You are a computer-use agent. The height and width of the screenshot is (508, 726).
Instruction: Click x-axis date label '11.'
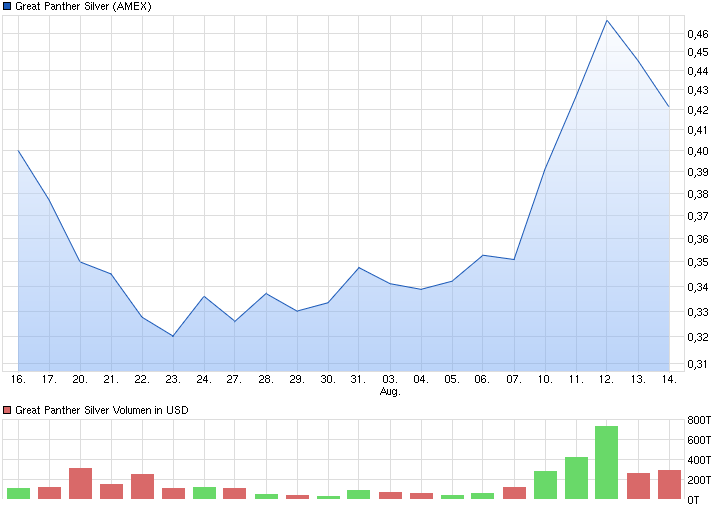tap(576, 379)
